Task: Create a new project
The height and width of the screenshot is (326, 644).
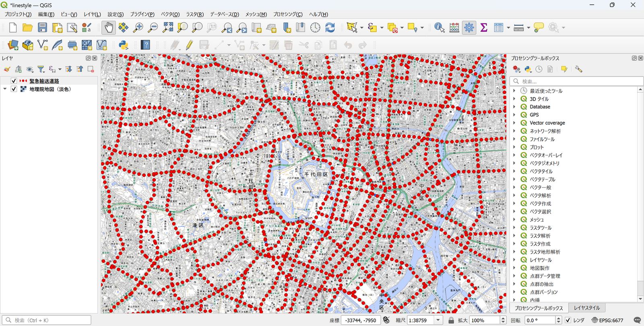Action: point(13,27)
